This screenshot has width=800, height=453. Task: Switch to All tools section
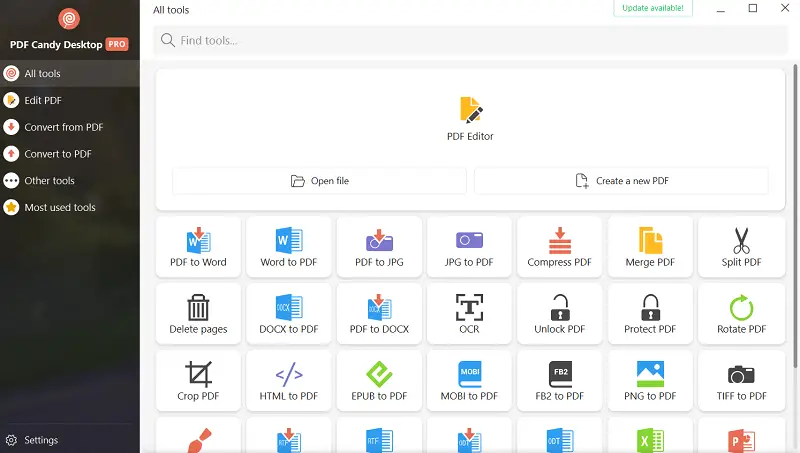pyautogui.click(x=70, y=73)
